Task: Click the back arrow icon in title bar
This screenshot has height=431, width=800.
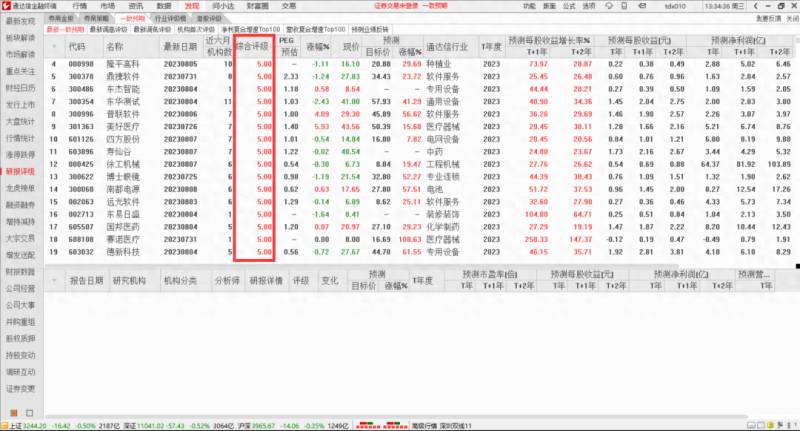Action: click(756, 6)
